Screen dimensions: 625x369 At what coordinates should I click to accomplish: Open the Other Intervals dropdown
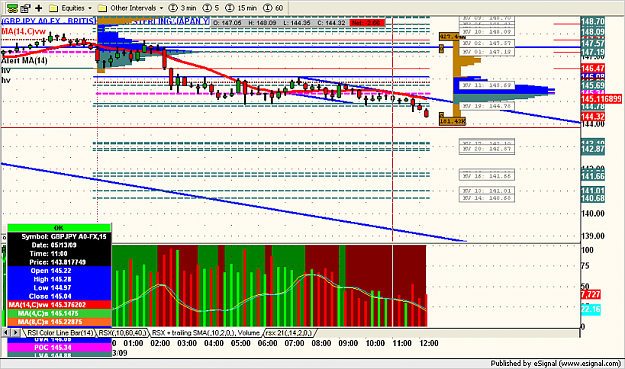131,8
